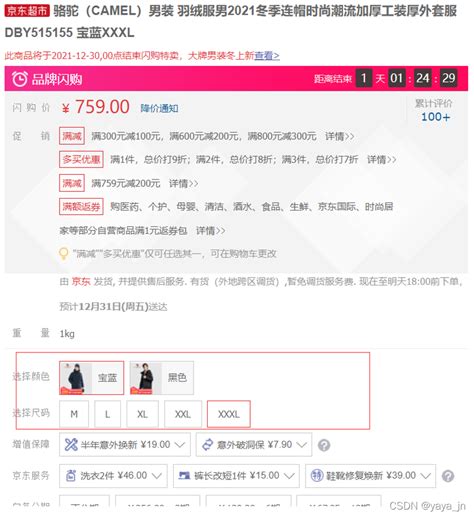This screenshot has width=474, height=517.
Task: Open 详情>> for 满759元减200元
Action: coord(184,183)
